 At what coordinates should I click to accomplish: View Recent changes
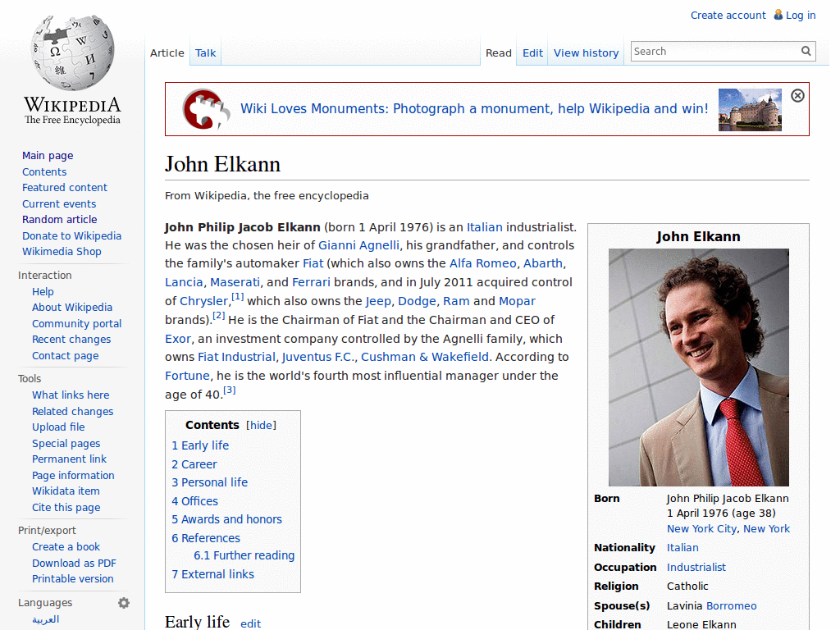[71, 340]
